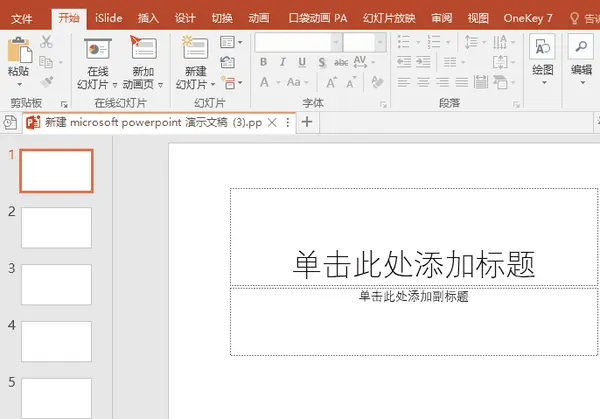Click the font color A icon

tap(264, 82)
